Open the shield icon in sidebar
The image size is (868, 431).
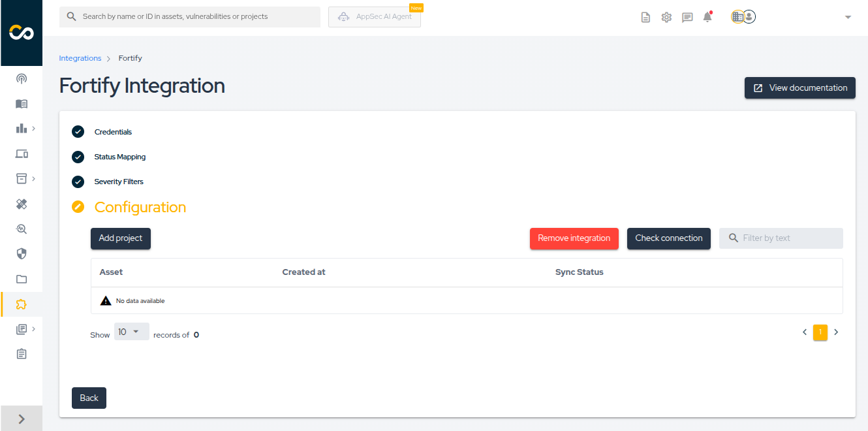[x=22, y=254]
